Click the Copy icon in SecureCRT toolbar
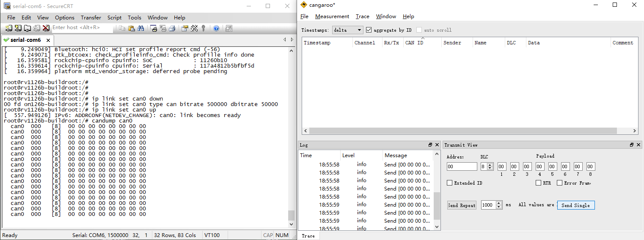644x240 pixels. [x=122, y=28]
